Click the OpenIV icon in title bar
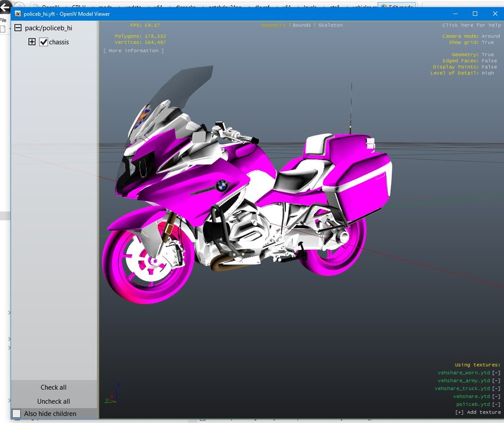This screenshot has height=423, width=504. pos(17,14)
